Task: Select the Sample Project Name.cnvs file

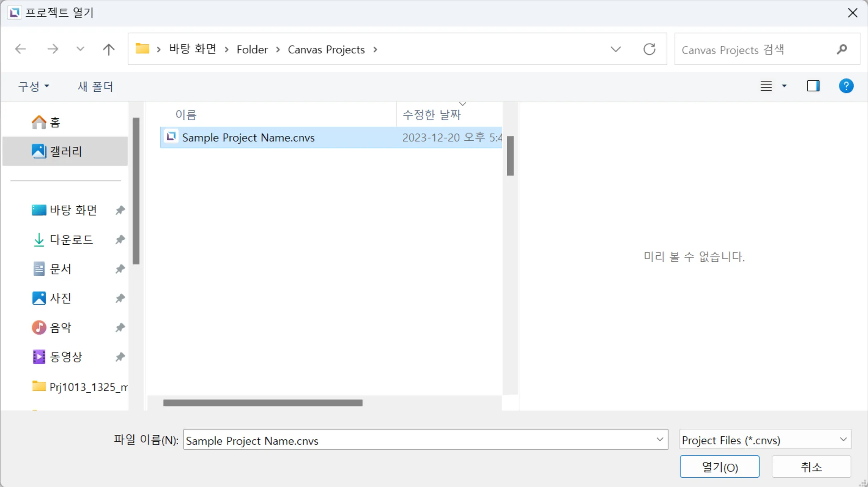Action: pyautogui.click(x=248, y=137)
